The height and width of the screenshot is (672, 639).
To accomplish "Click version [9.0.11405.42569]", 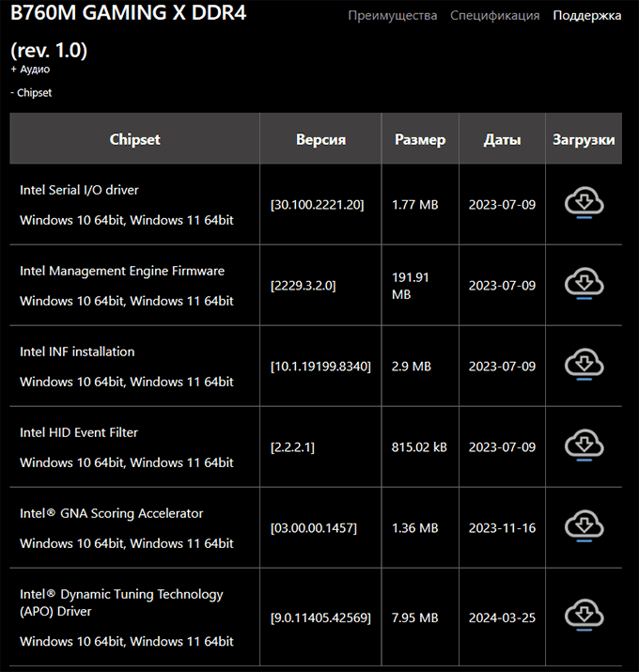I will [x=320, y=617].
